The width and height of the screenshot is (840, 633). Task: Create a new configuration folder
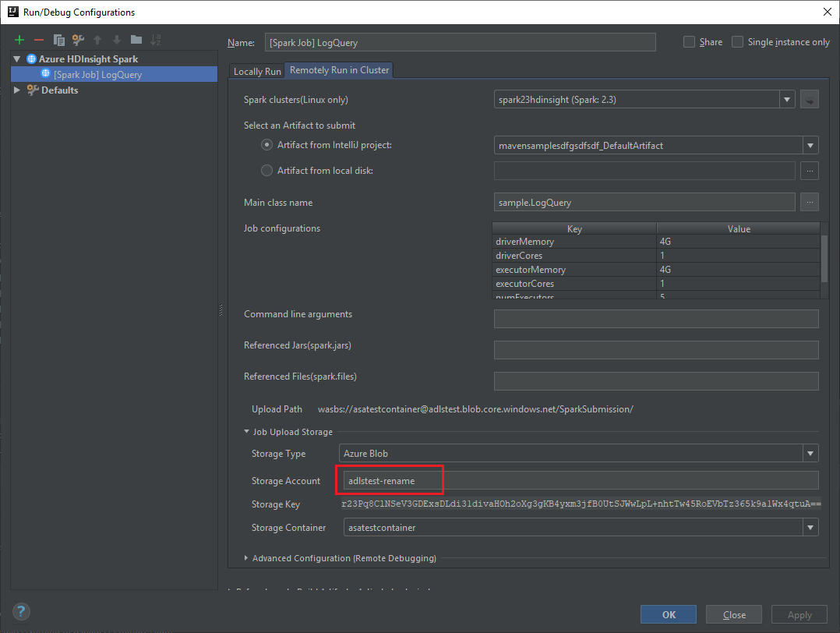pos(135,39)
